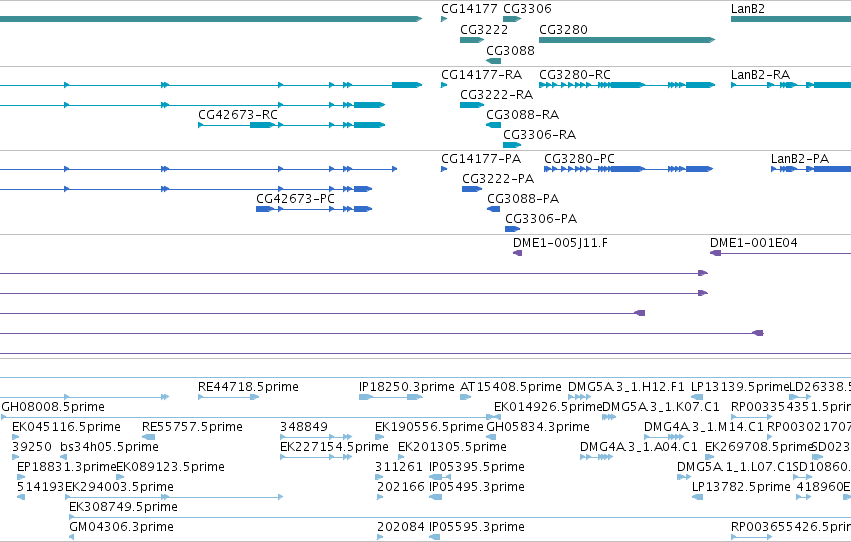Screen dimensions: 851x542
Task: Click the IP05395.5prime EST label
Action: pyautogui.click(x=477, y=467)
